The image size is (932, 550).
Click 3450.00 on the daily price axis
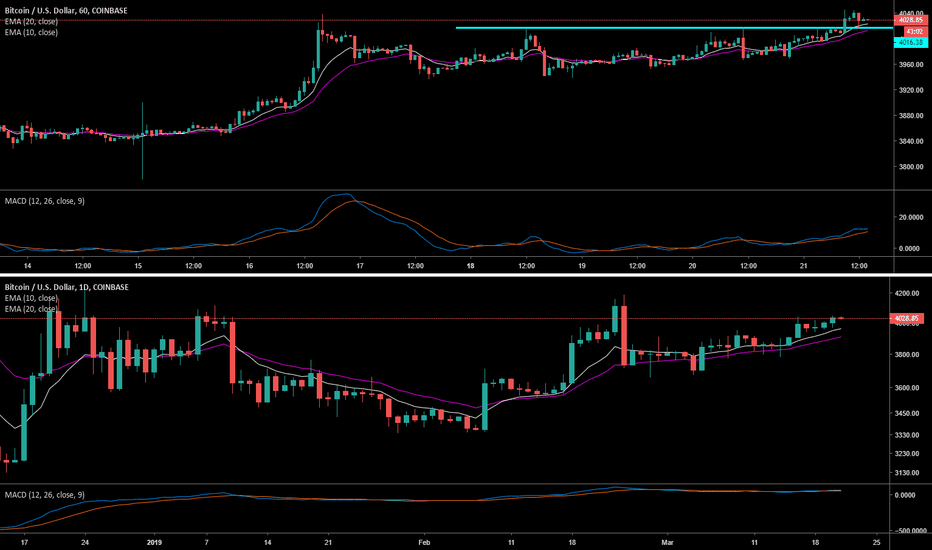[x=906, y=413]
